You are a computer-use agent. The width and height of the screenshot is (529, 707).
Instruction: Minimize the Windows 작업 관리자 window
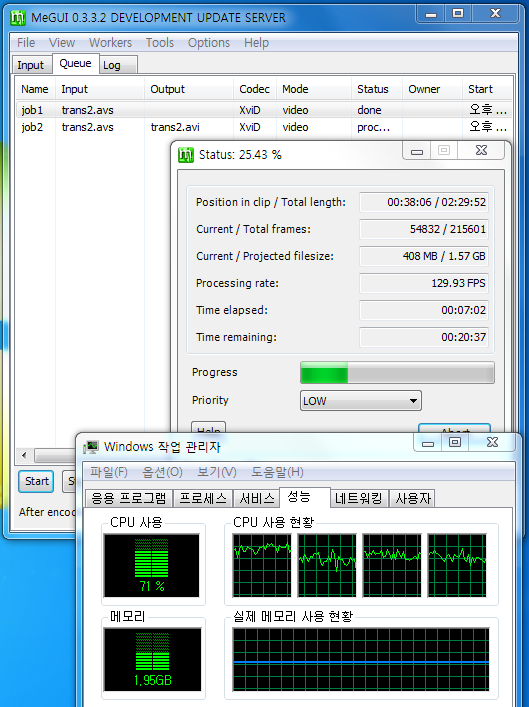click(x=428, y=443)
